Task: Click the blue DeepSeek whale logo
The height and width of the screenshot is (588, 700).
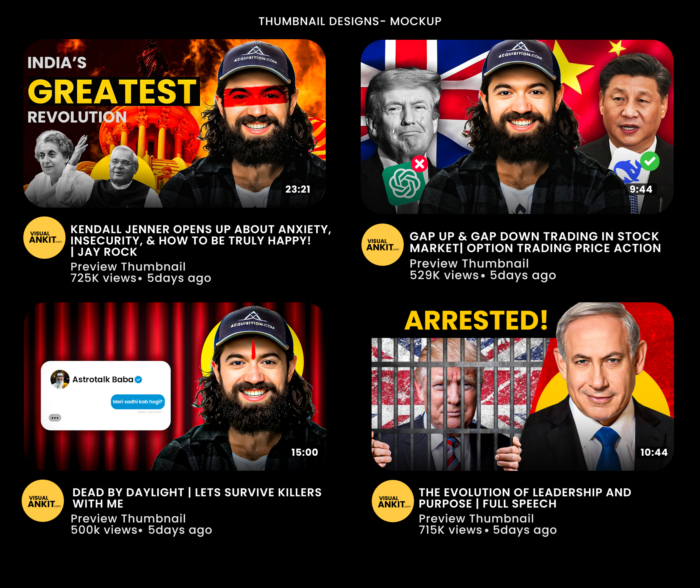Action: tap(627, 170)
